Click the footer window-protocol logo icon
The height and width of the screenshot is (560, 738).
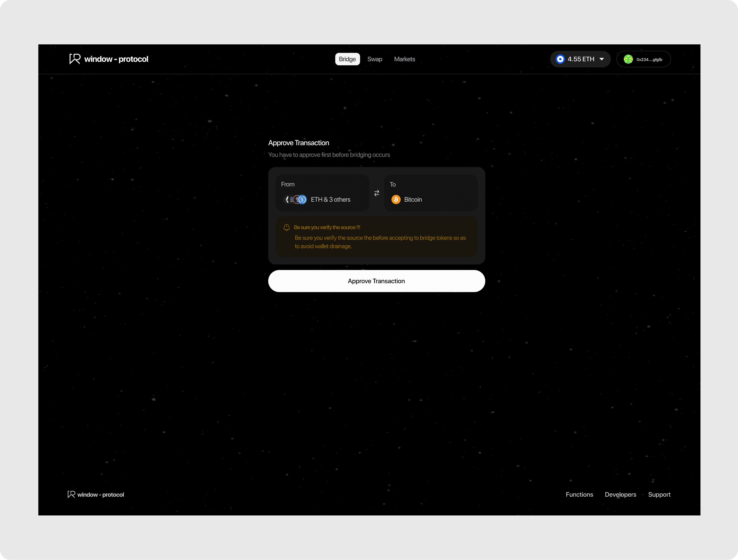(71, 494)
